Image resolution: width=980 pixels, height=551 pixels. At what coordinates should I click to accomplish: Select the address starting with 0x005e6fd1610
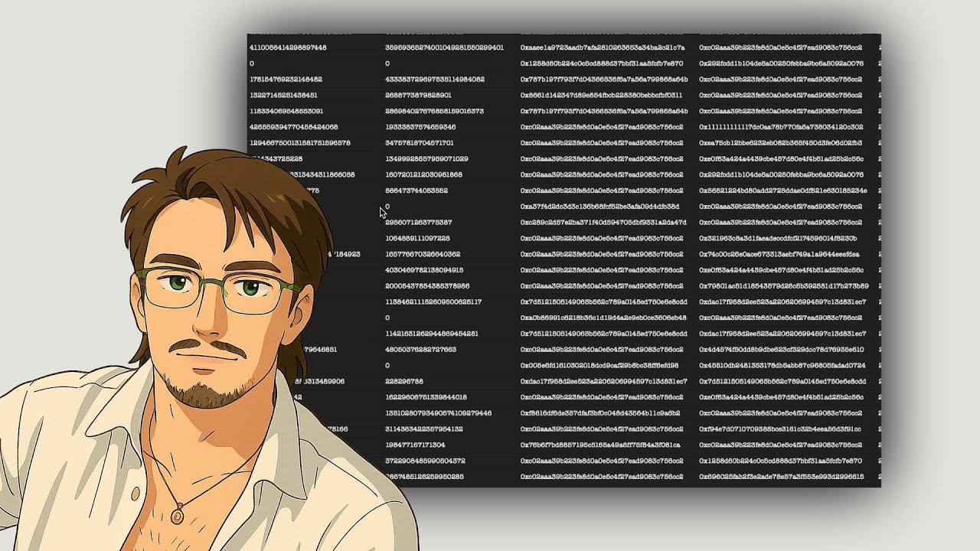pos(599,366)
